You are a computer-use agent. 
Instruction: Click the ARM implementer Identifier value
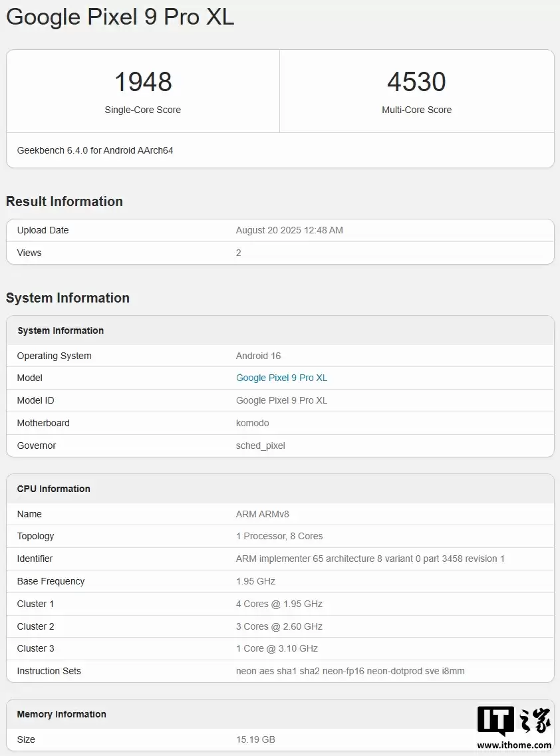(x=370, y=559)
